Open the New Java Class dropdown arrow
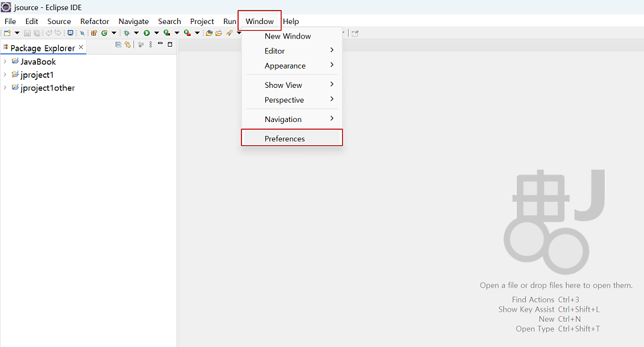Viewport: 644px width, 347px height. [x=114, y=33]
